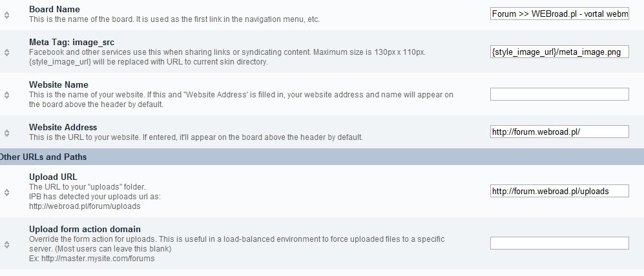Screen dimensions: 644x276
Task: Click the "Upload form action domain" heading
Action: pyautogui.click(x=85, y=229)
